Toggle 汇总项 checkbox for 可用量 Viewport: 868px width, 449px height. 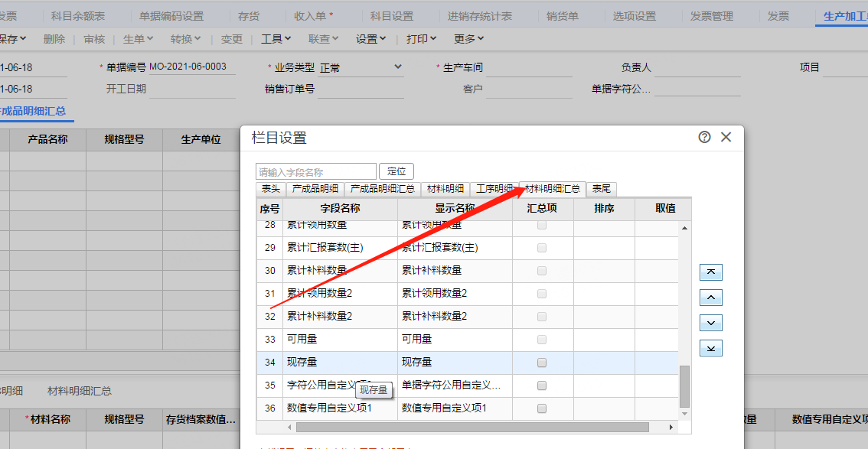pos(542,340)
